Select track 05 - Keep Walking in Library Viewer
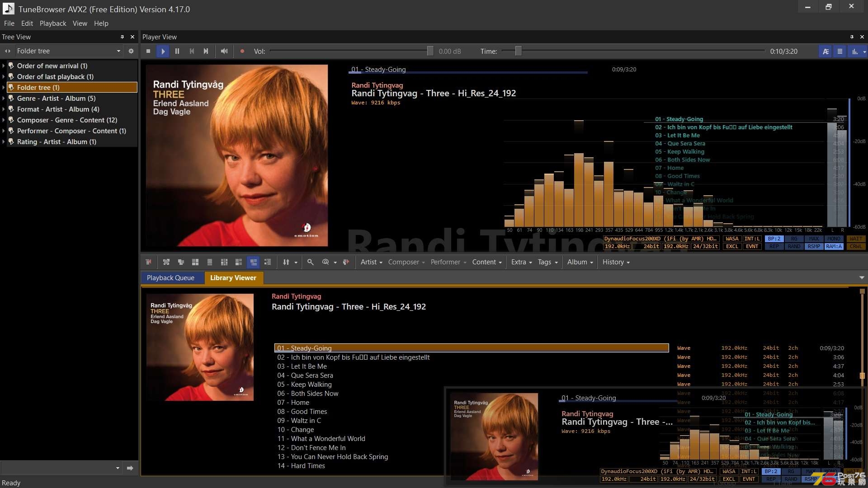The width and height of the screenshot is (868, 488). [x=304, y=385]
